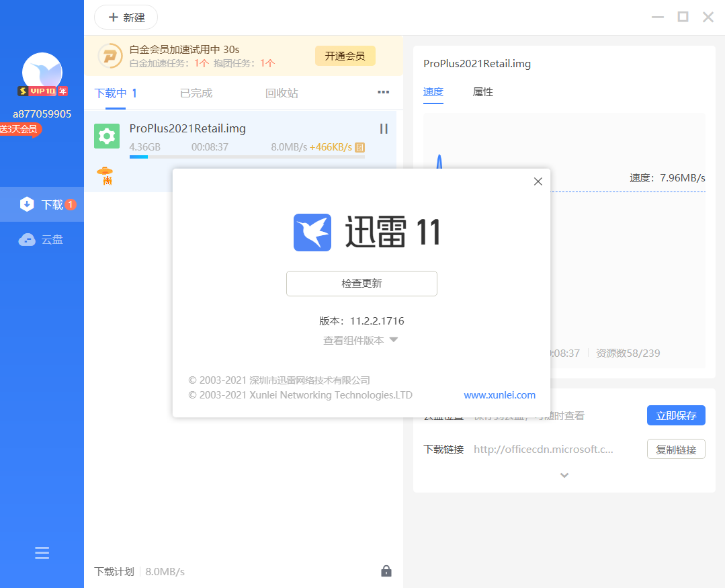Click the 复制链接 button
The image size is (725, 588).
[x=676, y=450]
